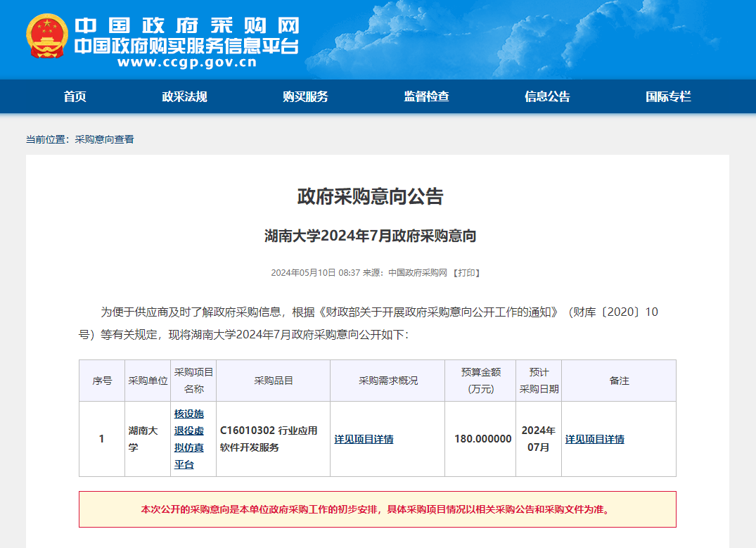Viewport: 756px width, 548px height.
Task: Click the national emblem logo icon
Action: 47,36
